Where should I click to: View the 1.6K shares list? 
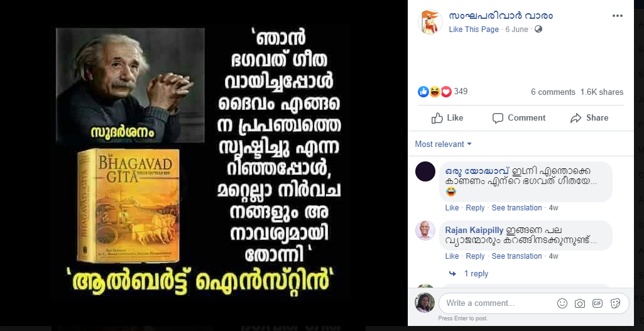point(602,92)
